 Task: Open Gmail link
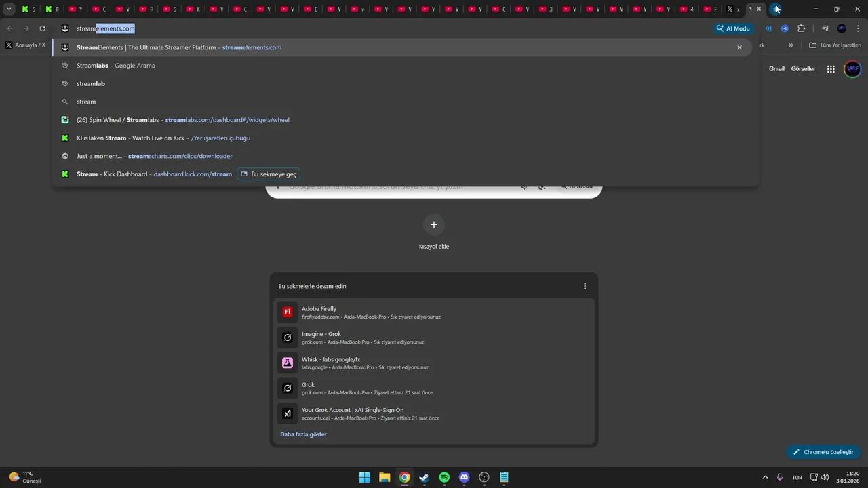coord(776,68)
